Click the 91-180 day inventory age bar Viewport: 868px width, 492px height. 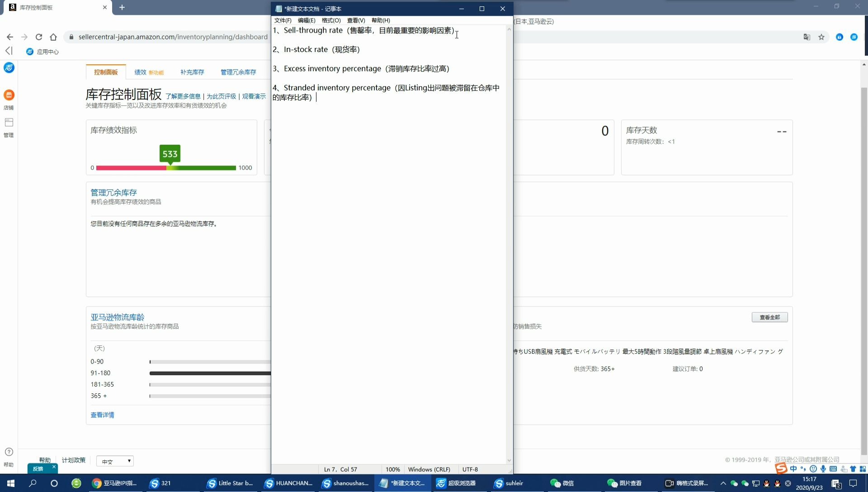tap(210, 373)
